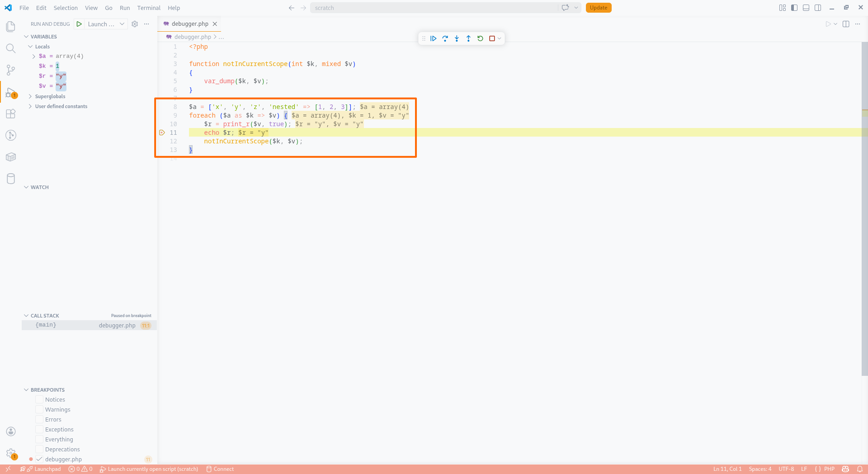868x474 pixels.
Task: Toggle the Secondary Side Bar icon
Action: pyautogui.click(x=818, y=8)
